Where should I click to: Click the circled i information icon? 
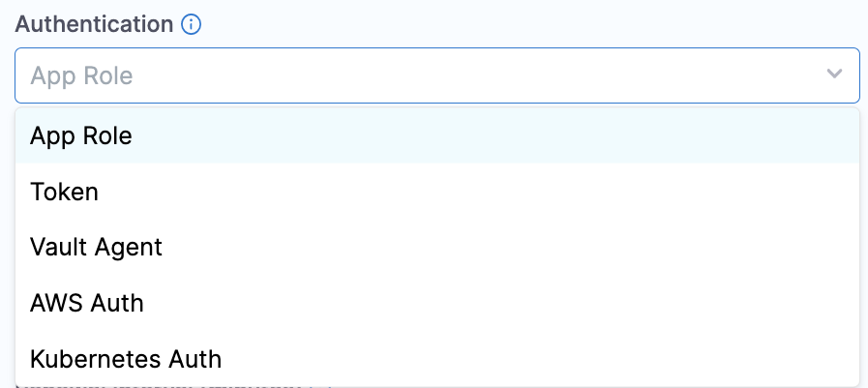click(191, 25)
